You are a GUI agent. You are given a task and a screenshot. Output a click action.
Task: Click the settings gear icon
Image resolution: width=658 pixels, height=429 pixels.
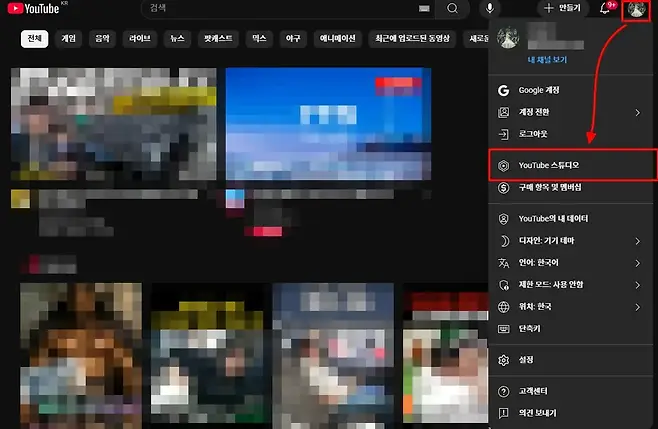point(504,360)
